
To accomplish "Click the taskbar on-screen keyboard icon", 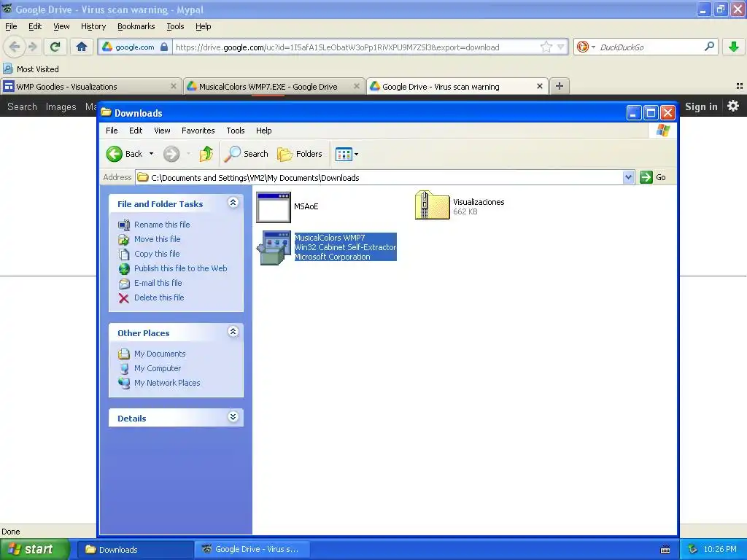I will click(665, 550).
